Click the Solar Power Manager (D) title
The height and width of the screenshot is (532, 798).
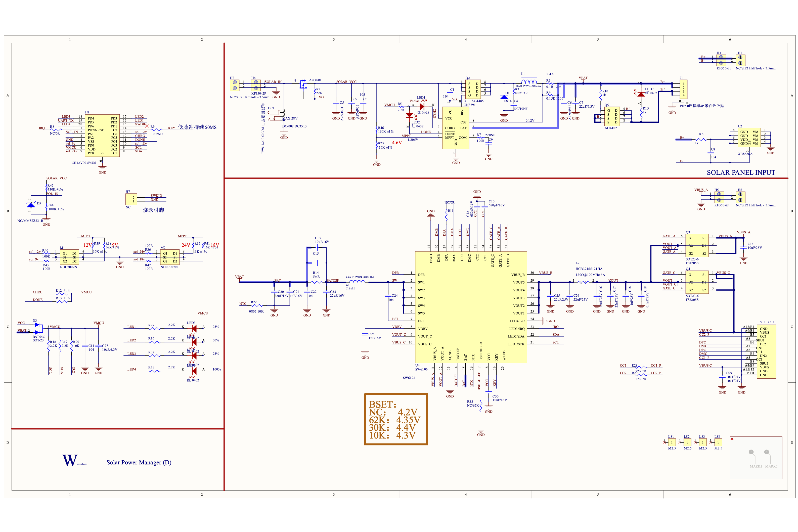coord(139,462)
